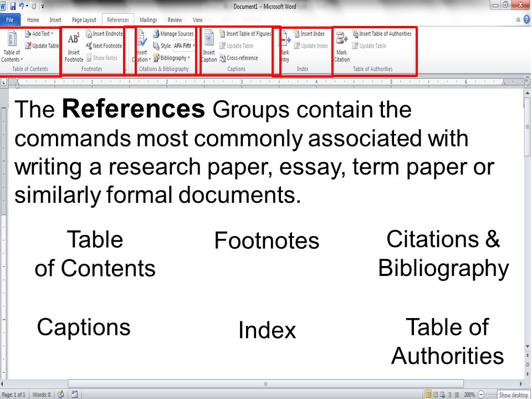Switch to Full Screen Reading view

click(436, 395)
